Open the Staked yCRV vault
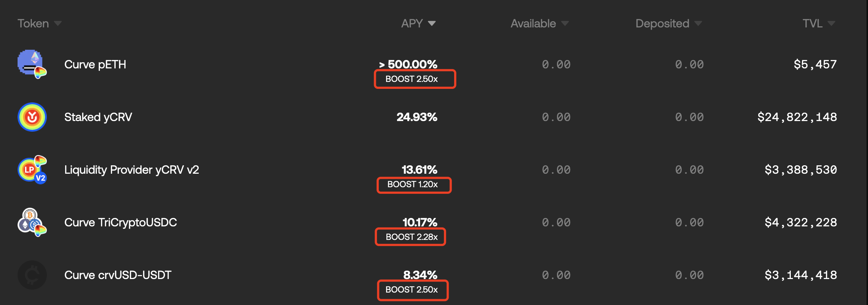Screen dimensions: 868x305 click(x=98, y=117)
